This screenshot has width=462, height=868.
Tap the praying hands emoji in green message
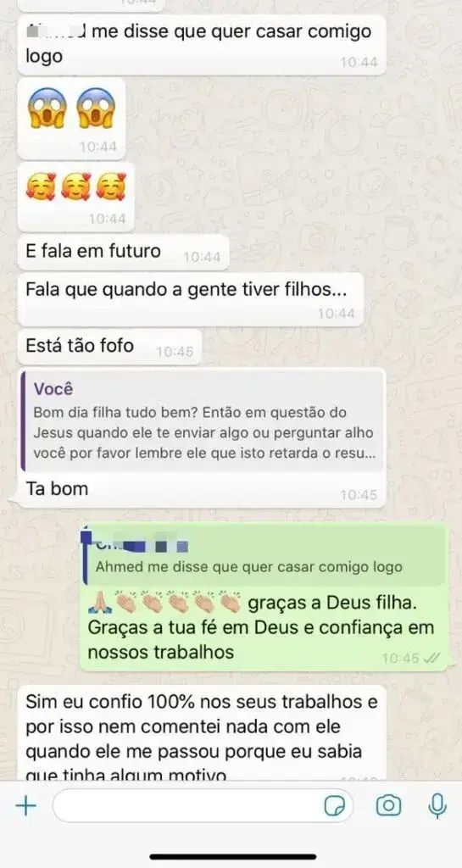click(x=99, y=603)
